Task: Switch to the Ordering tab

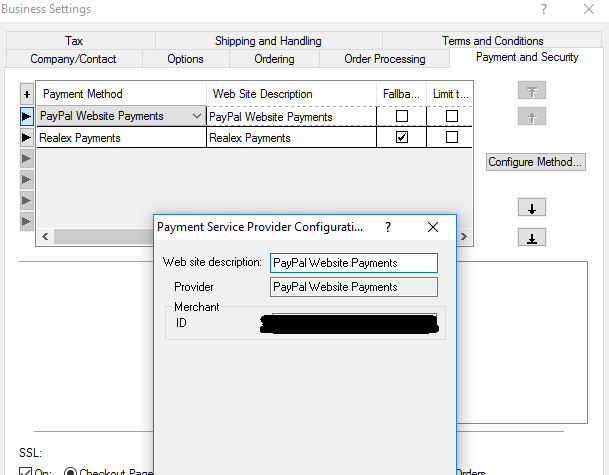Action: pos(274,59)
